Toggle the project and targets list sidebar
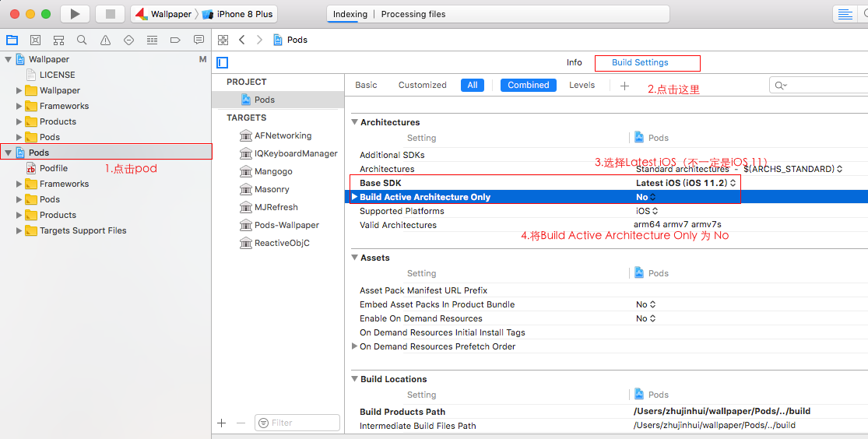Viewport: 868px width, 439px height. [223, 62]
